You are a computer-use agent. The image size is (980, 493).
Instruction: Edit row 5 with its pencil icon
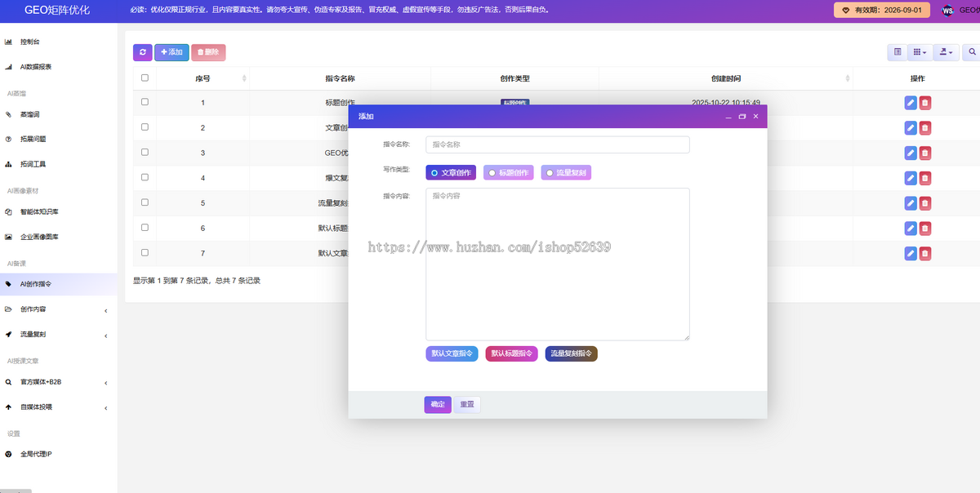(911, 203)
